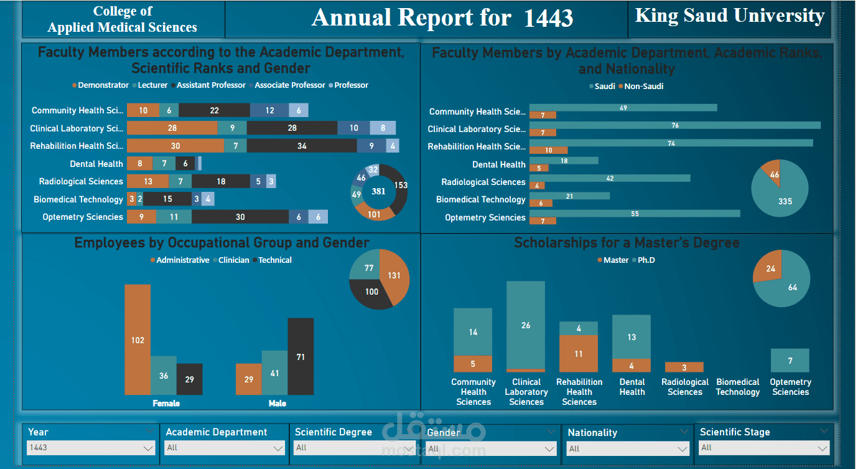Screen dimensions: 868x469
Task: Click Community Health Sciences Demonstrator segment 10
Action: click(143, 110)
